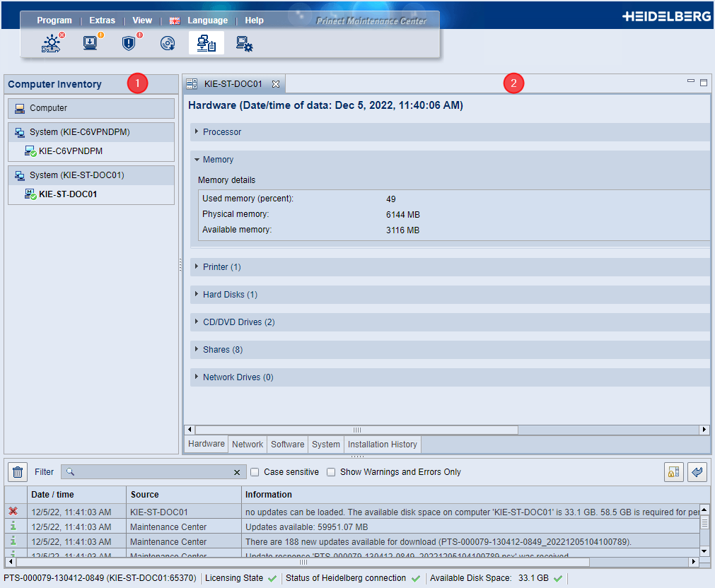The width and height of the screenshot is (715, 588).
Task: Open the computer settings gear icon
Action: 245,44
